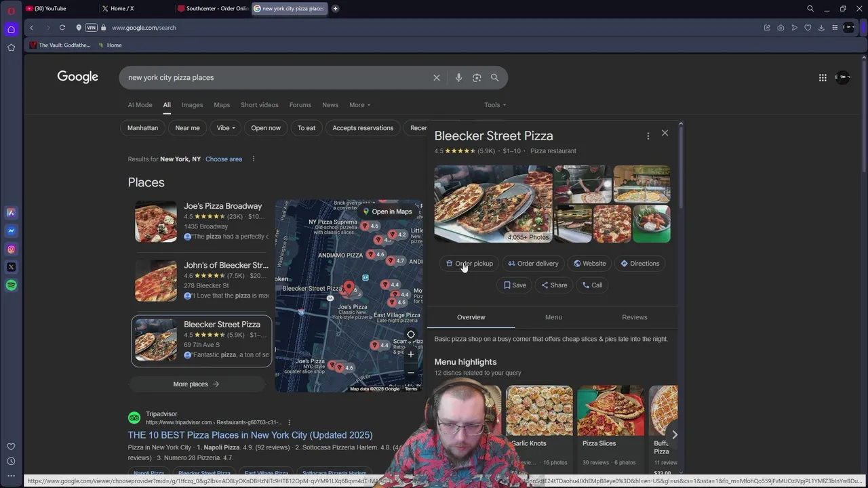Select John's of Bleecker Street listing
Viewport: 868px width, 488px height.
(201, 281)
